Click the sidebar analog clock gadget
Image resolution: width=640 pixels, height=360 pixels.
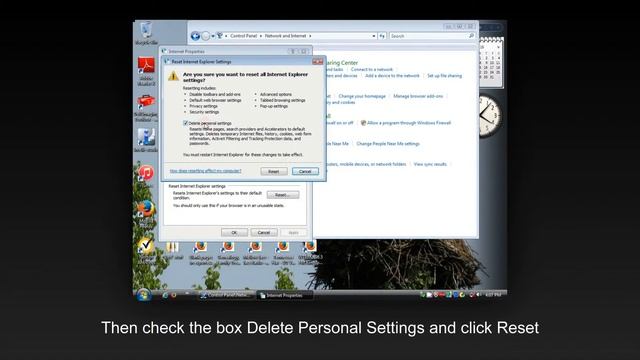(489, 116)
